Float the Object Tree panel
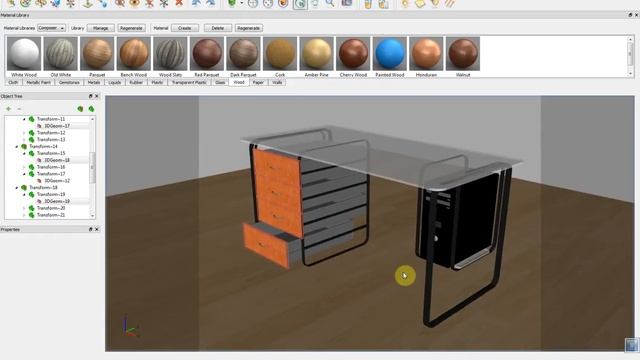Image resolution: width=640 pixels, height=360 pixels. pos(91,96)
